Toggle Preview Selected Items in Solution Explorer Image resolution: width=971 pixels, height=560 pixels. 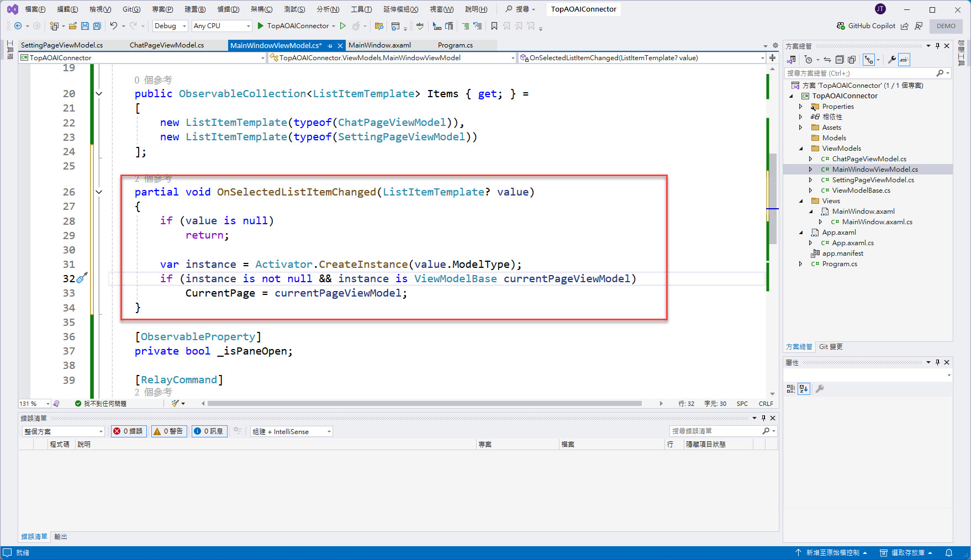(904, 60)
